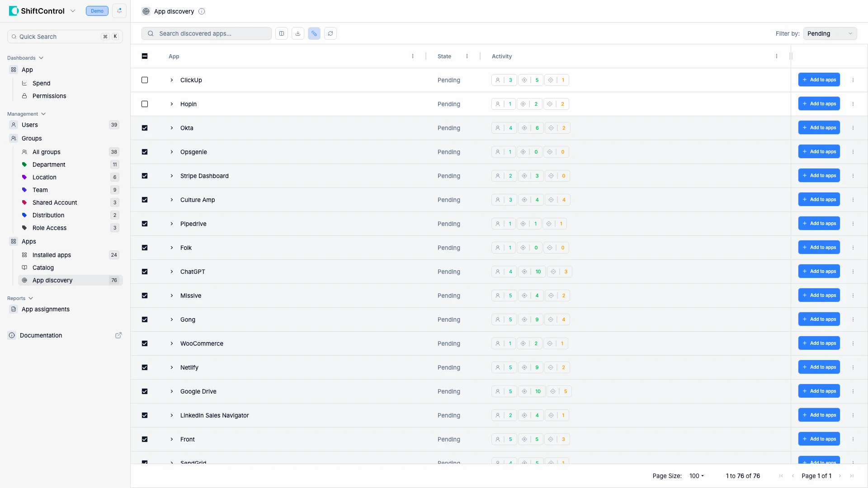This screenshot has height=488, width=868.
Task: Toggle the blue link icon in the toolbar
Action: coord(314,33)
